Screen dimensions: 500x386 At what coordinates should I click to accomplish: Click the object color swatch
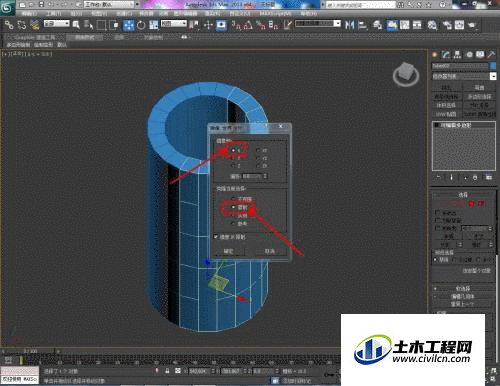(x=493, y=66)
